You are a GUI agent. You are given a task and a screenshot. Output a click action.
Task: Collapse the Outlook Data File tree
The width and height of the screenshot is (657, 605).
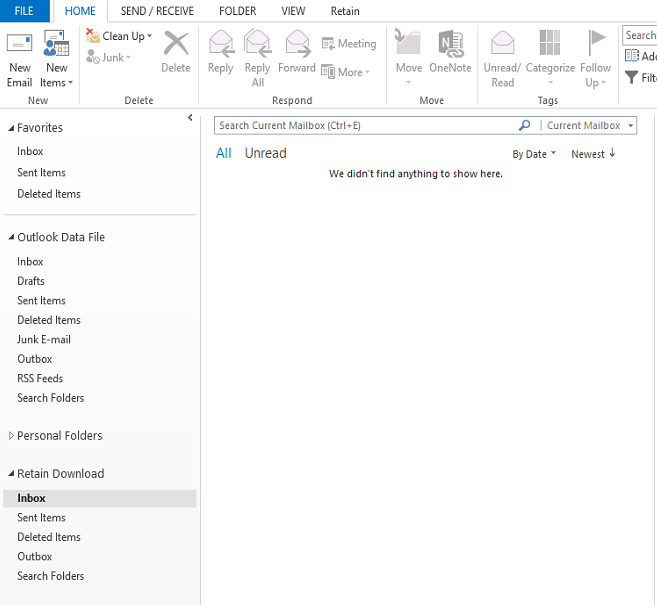pyautogui.click(x=11, y=237)
